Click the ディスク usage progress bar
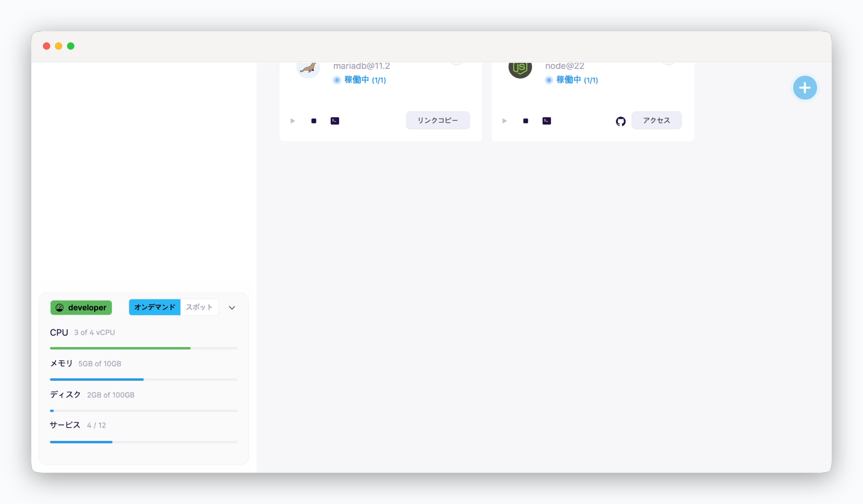Image resolution: width=863 pixels, height=504 pixels. pyautogui.click(x=144, y=411)
